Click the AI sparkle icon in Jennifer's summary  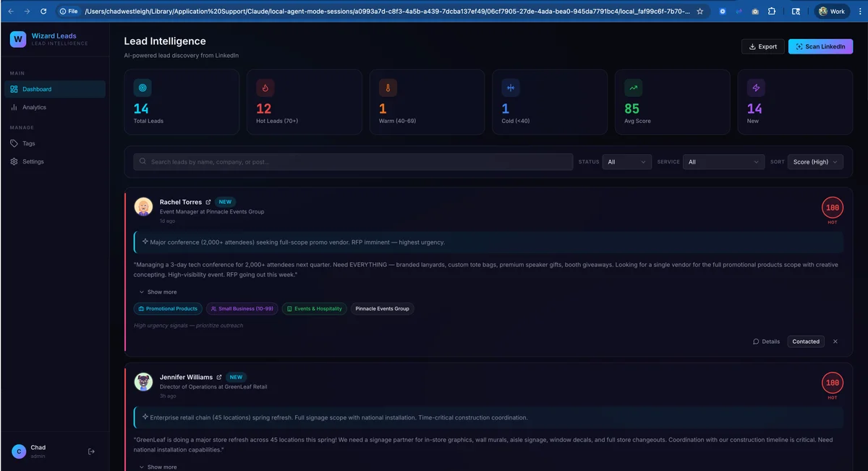145,417
